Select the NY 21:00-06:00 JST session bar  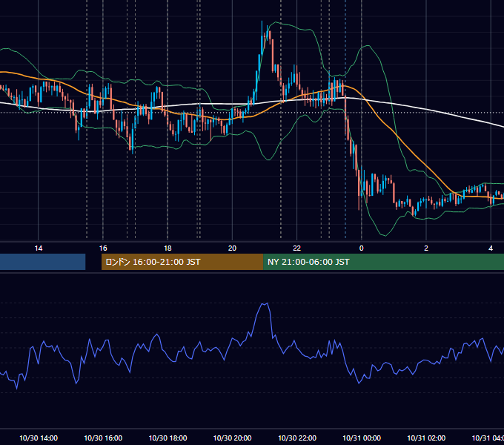(383, 262)
